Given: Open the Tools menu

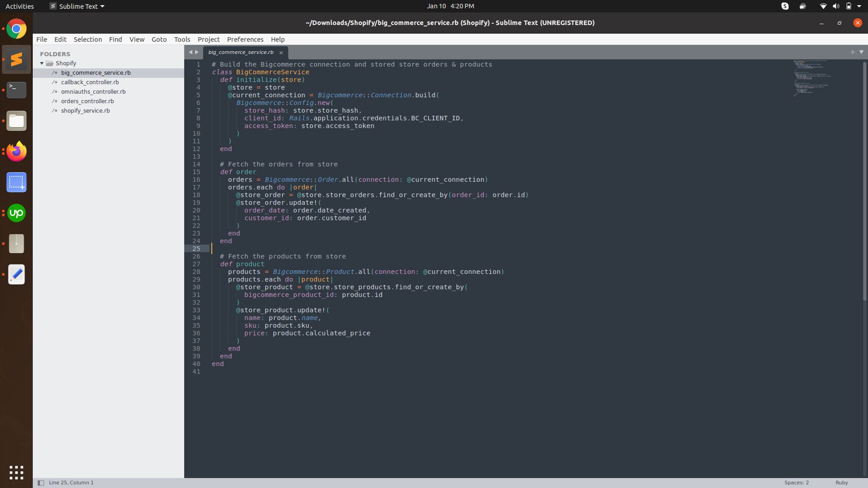Looking at the screenshot, I should point(182,39).
